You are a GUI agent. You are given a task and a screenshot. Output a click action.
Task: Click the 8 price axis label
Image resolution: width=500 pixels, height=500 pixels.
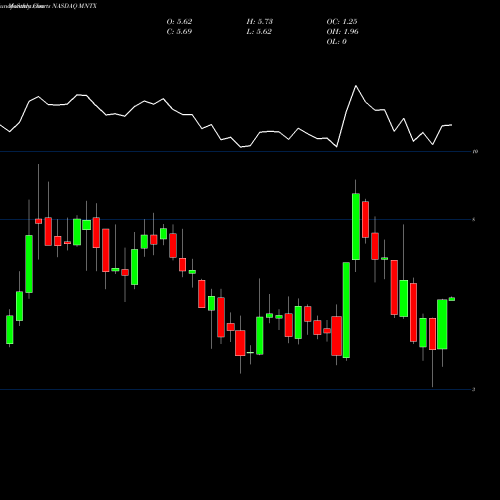point(474,219)
